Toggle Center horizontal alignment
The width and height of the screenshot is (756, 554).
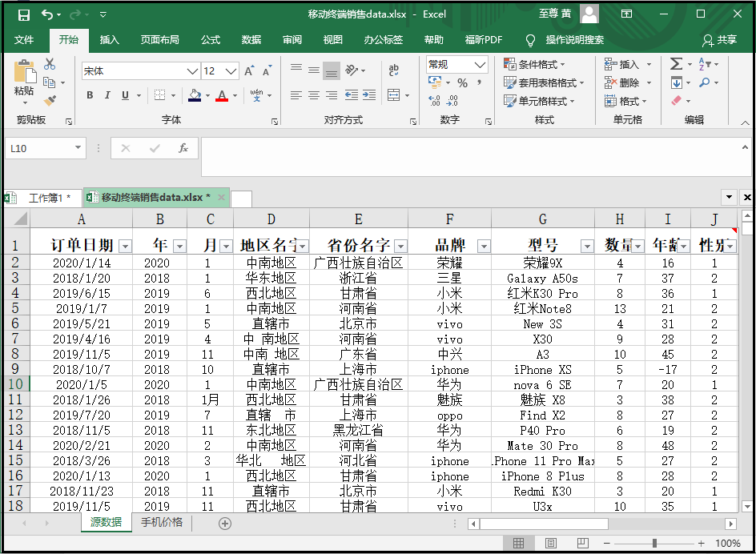coord(314,95)
